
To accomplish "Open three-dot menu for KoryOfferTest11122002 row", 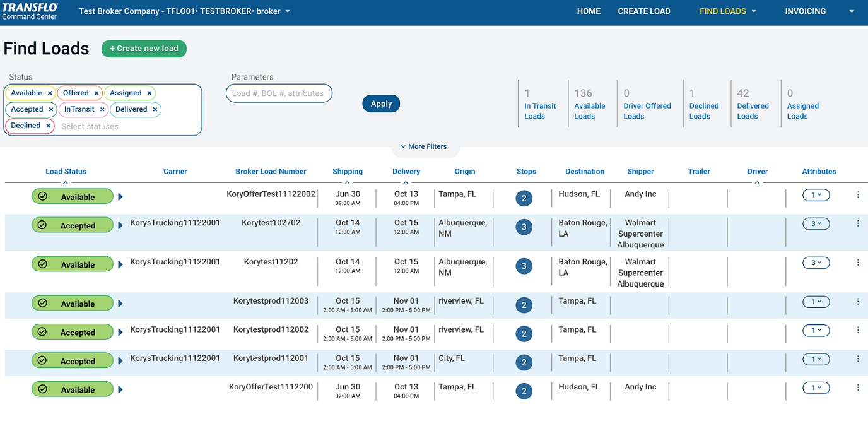I will pos(858,195).
